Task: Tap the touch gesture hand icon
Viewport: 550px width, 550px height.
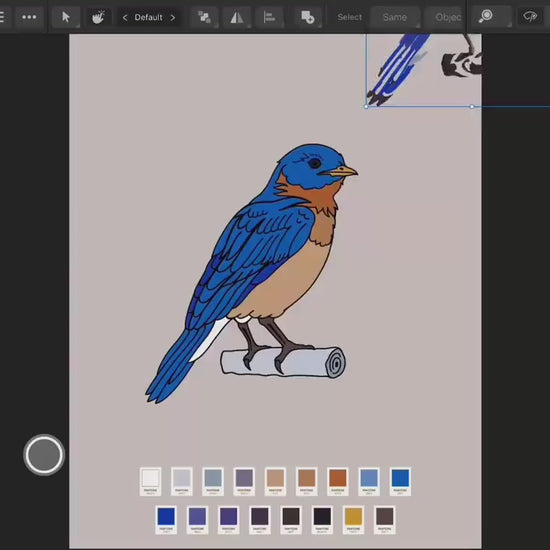Action: tap(98, 17)
